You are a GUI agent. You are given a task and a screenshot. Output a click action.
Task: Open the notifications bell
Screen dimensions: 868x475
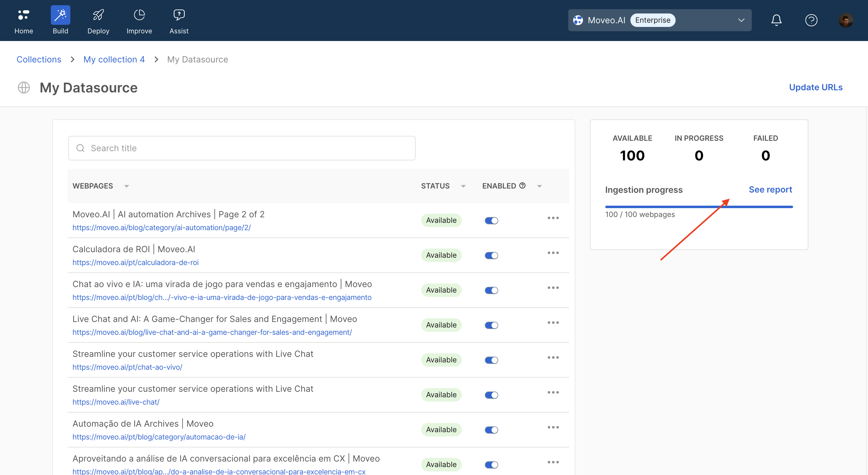coord(776,20)
